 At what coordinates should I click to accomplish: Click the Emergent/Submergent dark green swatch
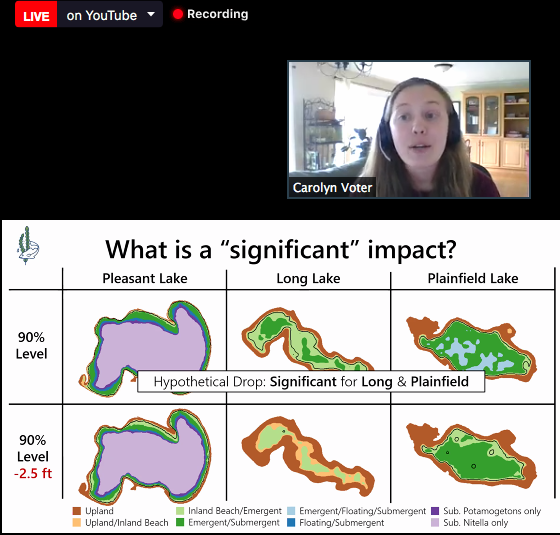click(x=180, y=522)
